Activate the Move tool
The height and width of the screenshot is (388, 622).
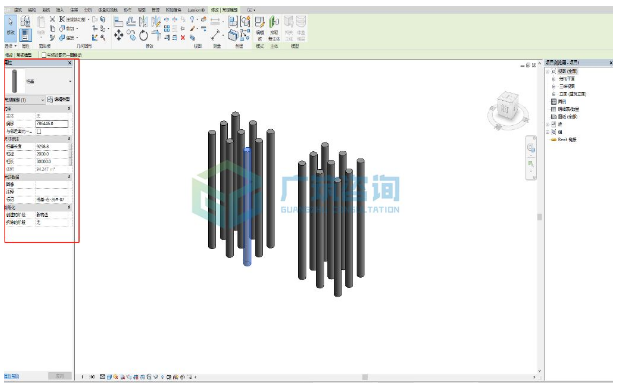click(x=118, y=35)
